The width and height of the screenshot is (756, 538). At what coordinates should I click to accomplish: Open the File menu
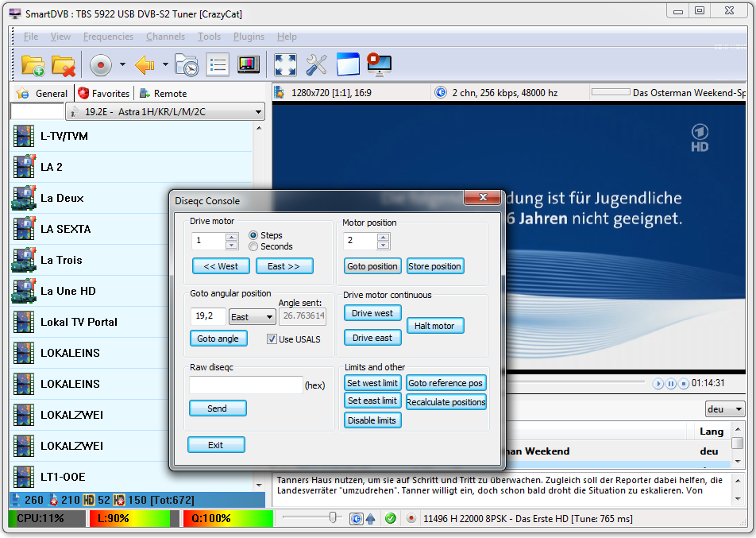31,37
